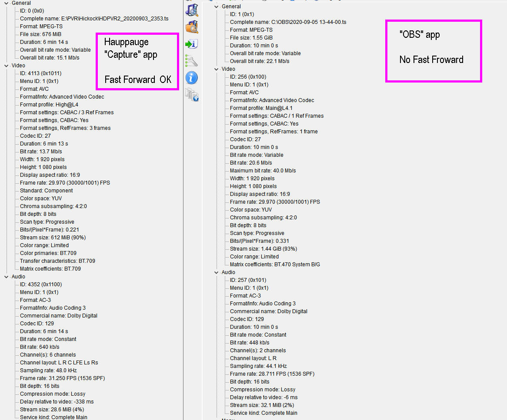Select 'File size: 1.55 GiB' row
Image resolution: width=507 pixels, height=420 pixels.
click(x=251, y=38)
